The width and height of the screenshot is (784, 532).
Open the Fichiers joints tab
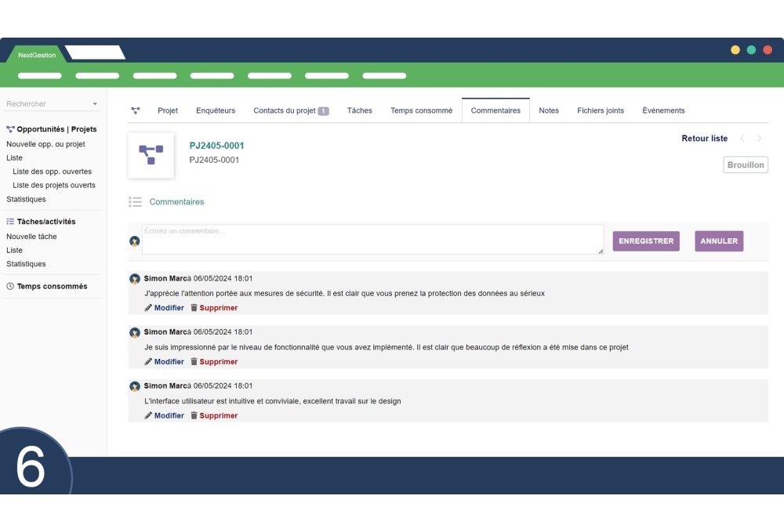tap(601, 110)
